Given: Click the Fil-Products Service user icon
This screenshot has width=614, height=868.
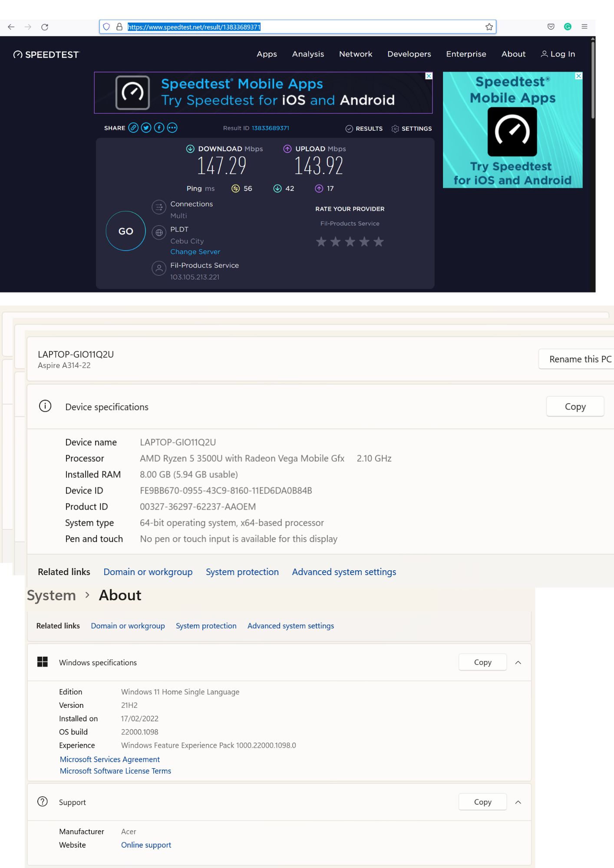Looking at the screenshot, I should [x=159, y=268].
